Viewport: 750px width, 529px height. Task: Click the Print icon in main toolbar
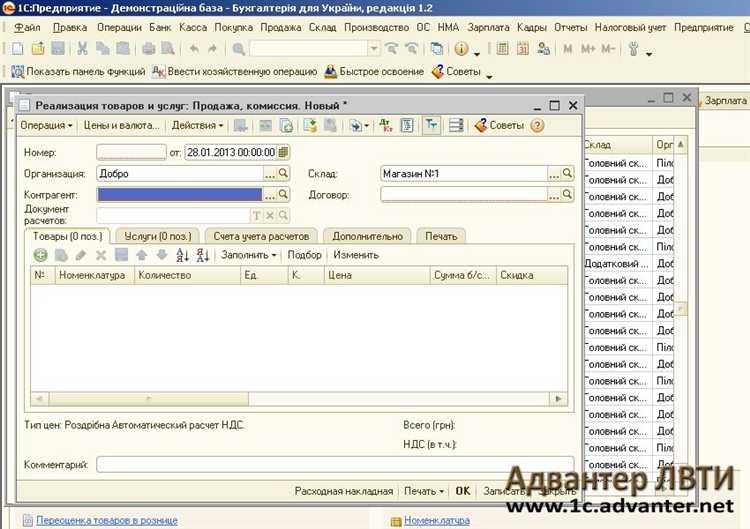149,48
